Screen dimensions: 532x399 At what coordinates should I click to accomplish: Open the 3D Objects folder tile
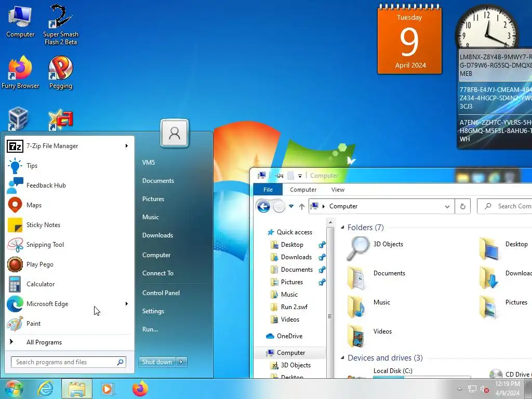tap(375, 248)
